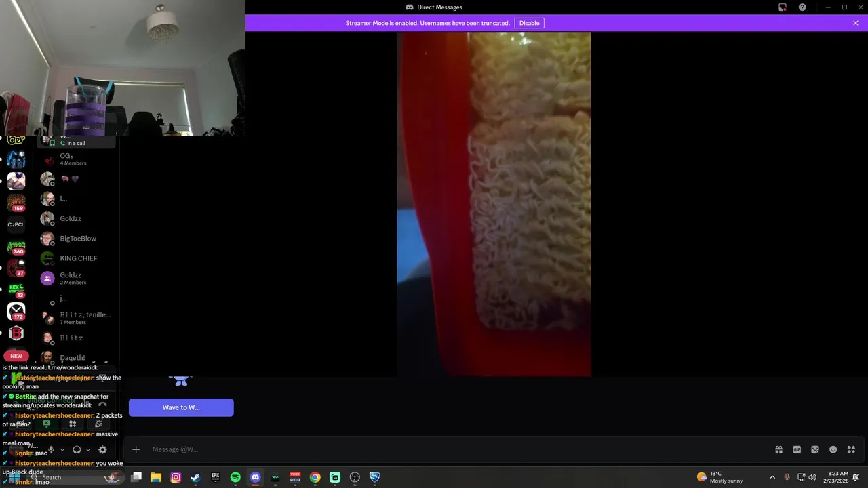Open File Explorer from the taskbar
Viewport: 868px width, 488px height.
tap(156, 477)
